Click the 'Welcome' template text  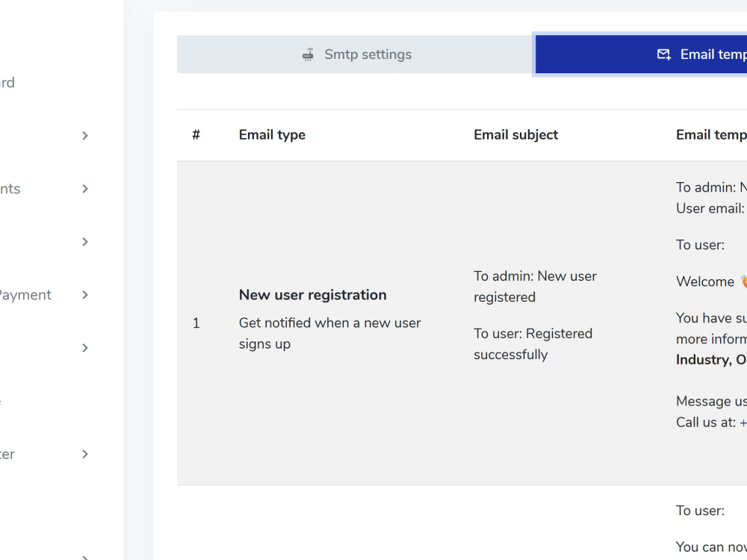click(705, 281)
